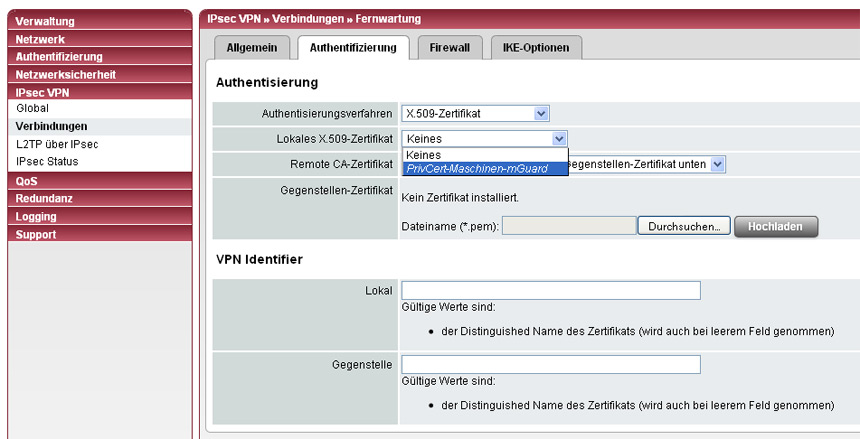Screen dimensions: 860x439
Task: Click the Hochladen button
Action: pos(775,227)
